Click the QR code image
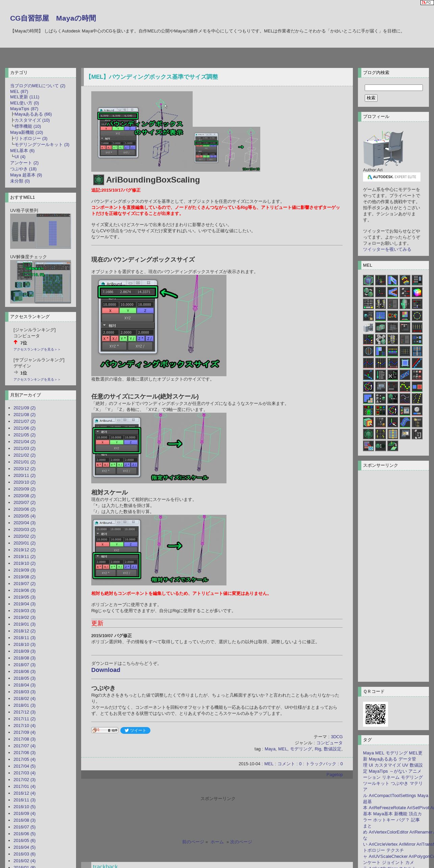The width and height of the screenshot is (434, 868). tap(376, 714)
